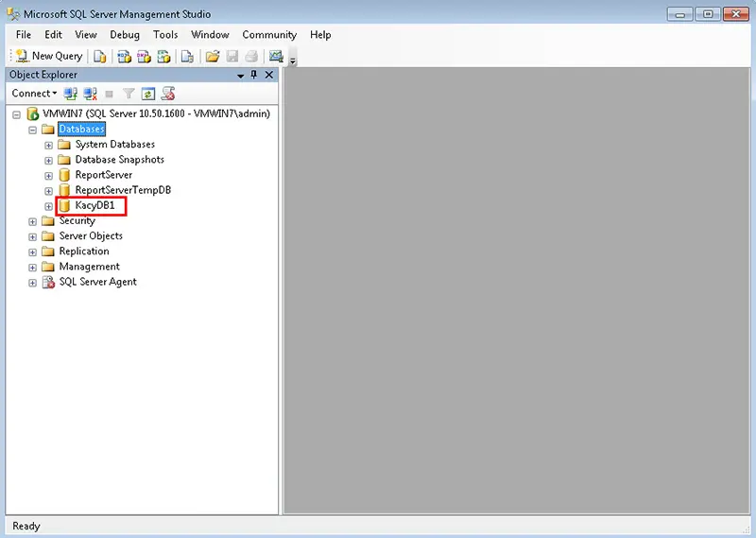Click the Replication folder icon
Screen dimensions: 756x538
click(x=48, y=252)
